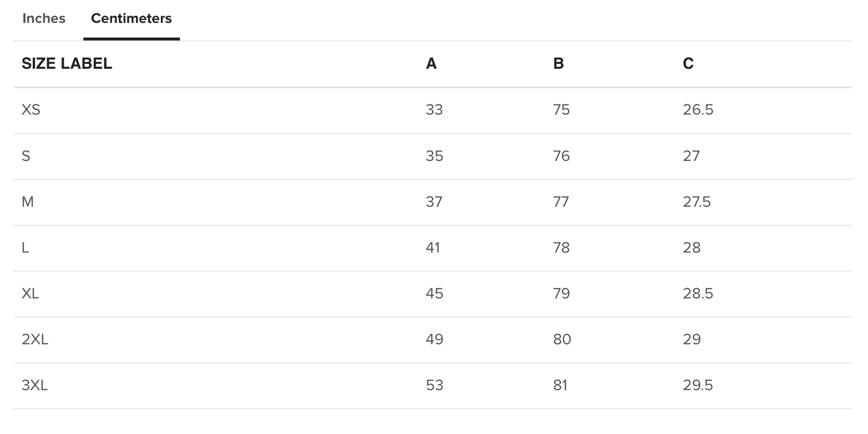The width and height of the screenshot is (868, 434).
Task: Click the SIZE LABEL column header
Action: [x=67, y=63]
